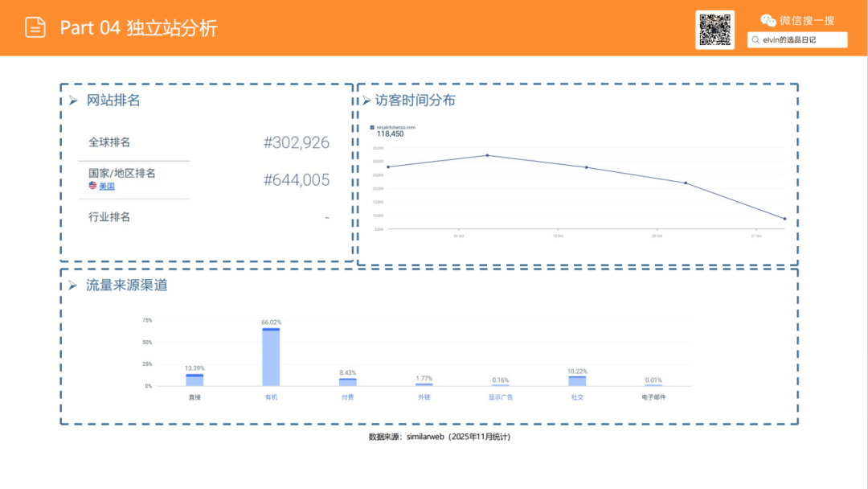Image resolution: width=868 pixels, height=489 pixels.
Task: Click the tallest 有机 bar at 66.02%
Action: tap(272, 354)
